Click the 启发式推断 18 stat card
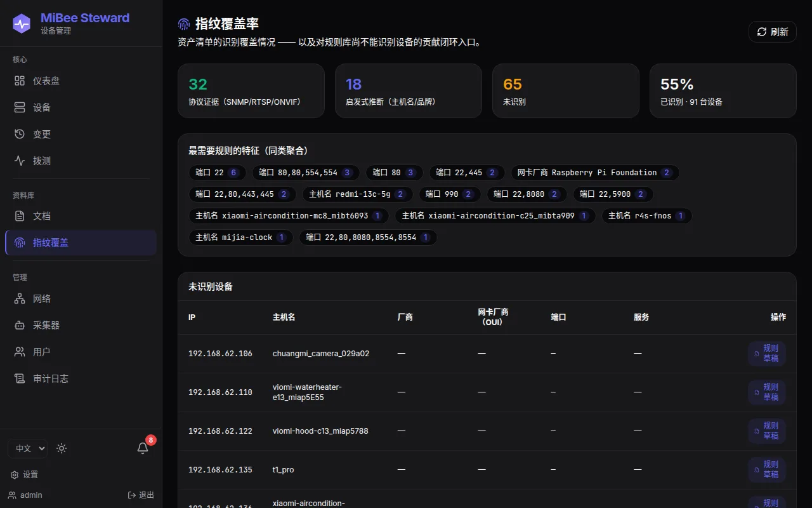 409,91
